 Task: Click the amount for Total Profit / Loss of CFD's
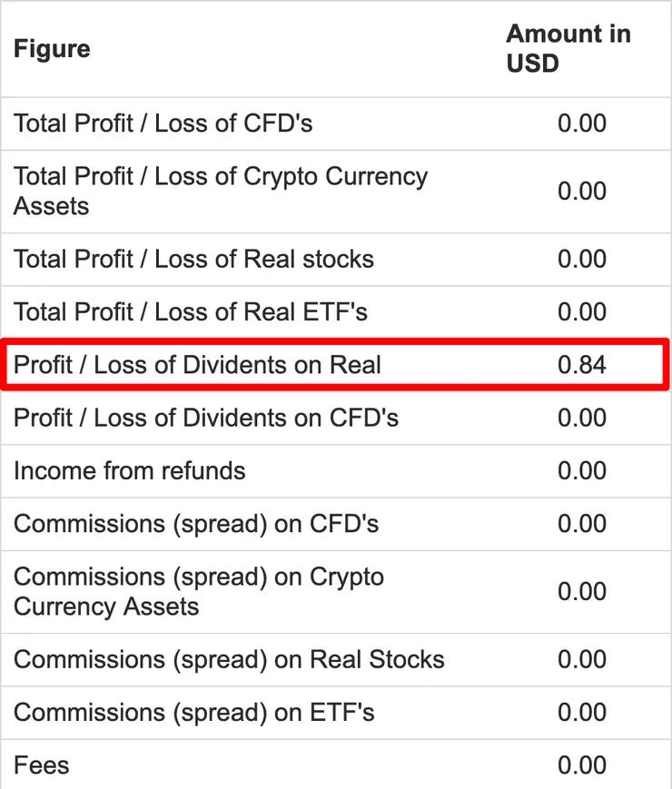pyautogui.click(x=581, y=123)
